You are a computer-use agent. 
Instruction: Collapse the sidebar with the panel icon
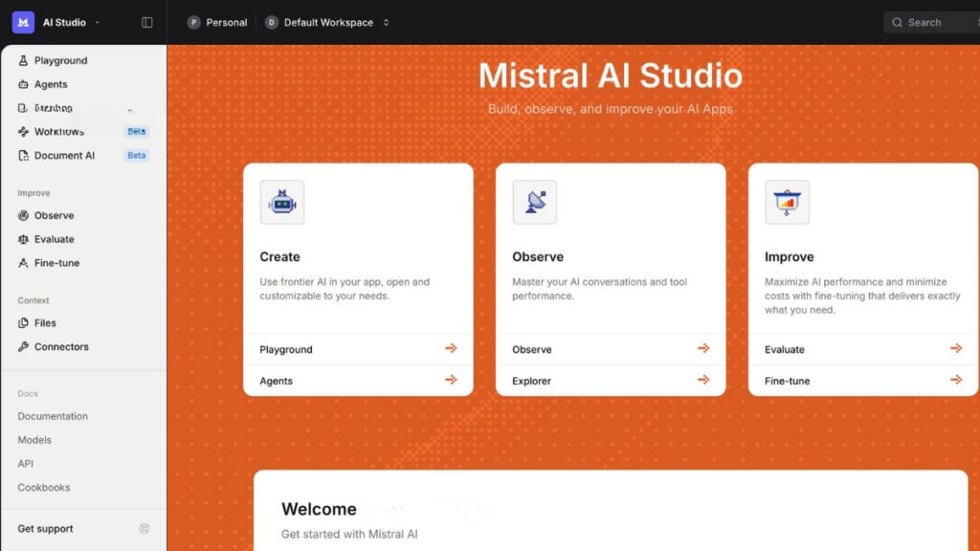145,21
